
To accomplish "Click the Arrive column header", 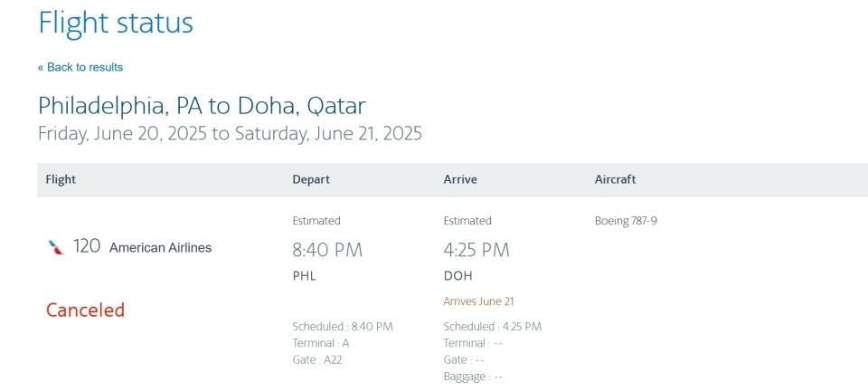I will [x=460, y=179].
